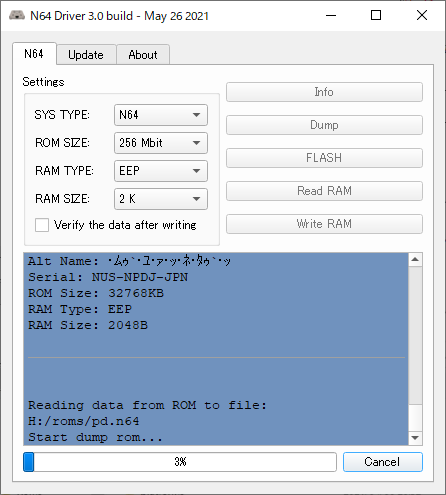Click the FLASH button
The width and height of the screenshot is (446, 495).
pyautogui.click(x=324, y=158)
